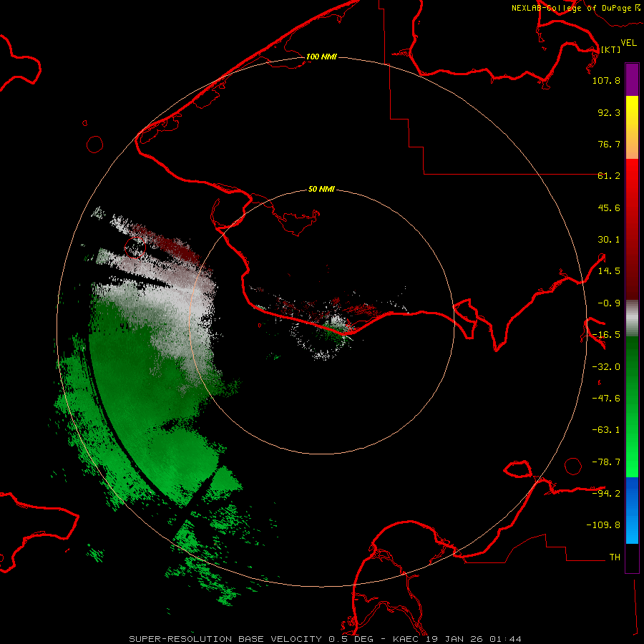The image size is (644, 644).
Task: Click the -32.0 velocity scale value
Action: click(x=606, y=367)
